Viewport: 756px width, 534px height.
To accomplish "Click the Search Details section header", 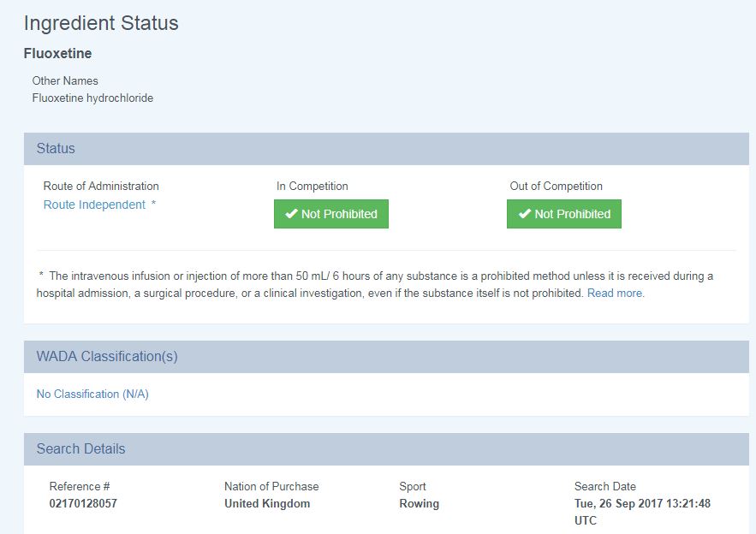I will 386,448.
